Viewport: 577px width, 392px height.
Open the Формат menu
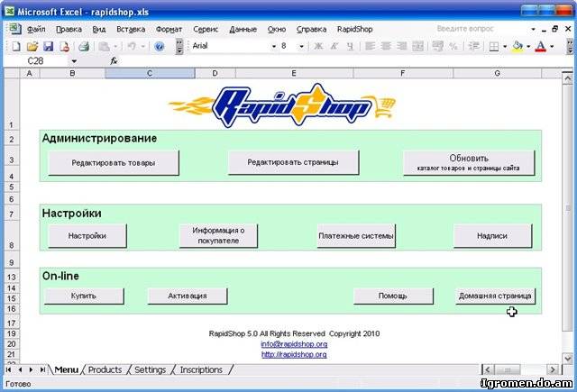tap(169, 29)
